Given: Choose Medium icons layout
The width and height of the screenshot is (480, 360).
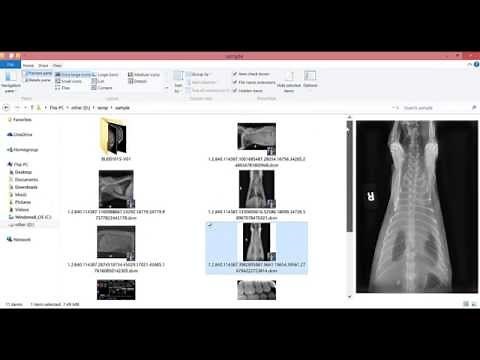Looking at the screenshot, I should tap(144, 75).
